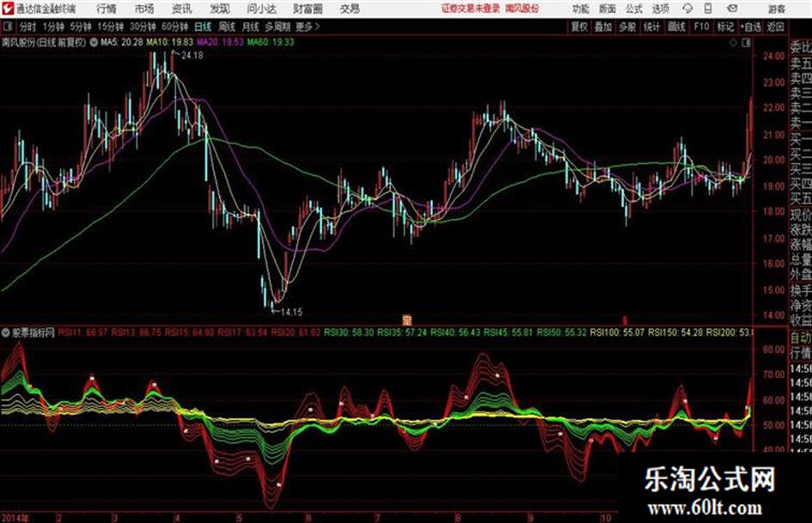Screen dimensions: 812x523
Task: Select the 日线 daily tab
Action: (203, 27)
